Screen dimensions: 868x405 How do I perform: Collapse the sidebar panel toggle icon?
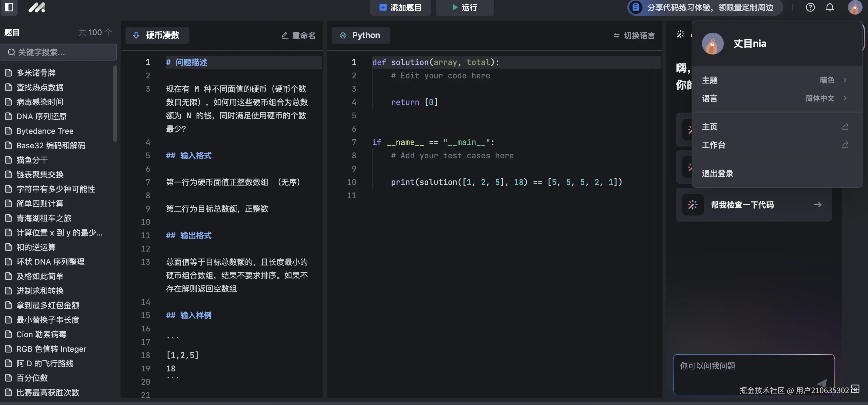point(9,7)
